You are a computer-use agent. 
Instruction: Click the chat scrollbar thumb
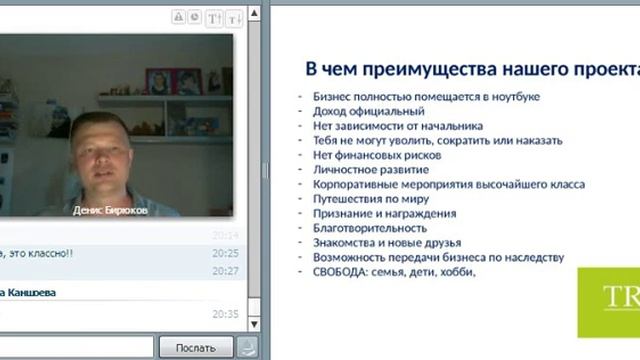[x=254, y=307]
